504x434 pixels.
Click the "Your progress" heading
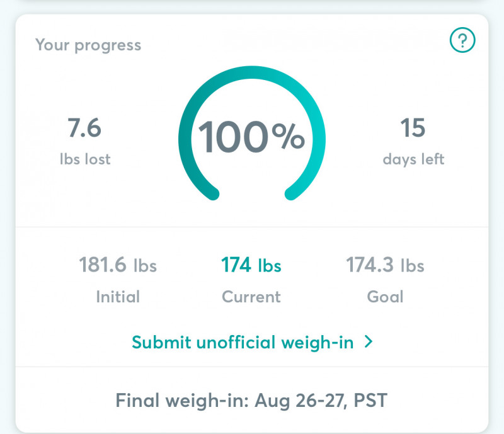(88, 45)
